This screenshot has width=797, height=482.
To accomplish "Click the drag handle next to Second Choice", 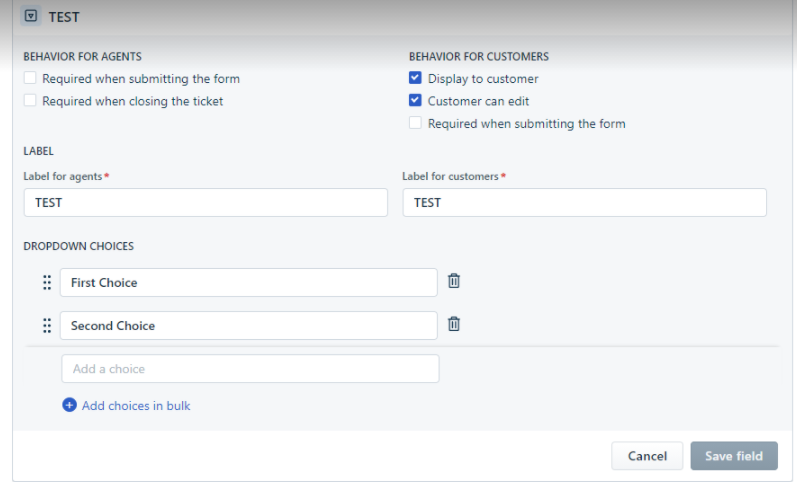I will (x=47, y=325).
